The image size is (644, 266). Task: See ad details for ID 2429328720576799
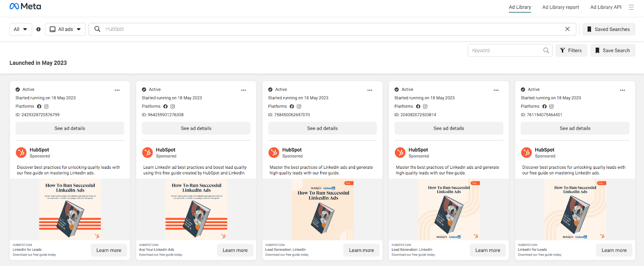coord(70,128)
